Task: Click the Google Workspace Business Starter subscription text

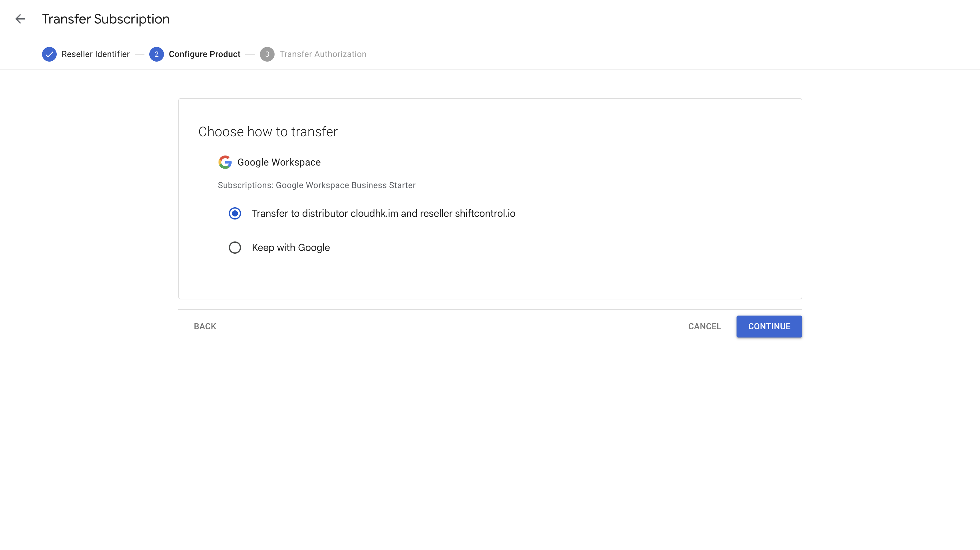Action: 317,185
